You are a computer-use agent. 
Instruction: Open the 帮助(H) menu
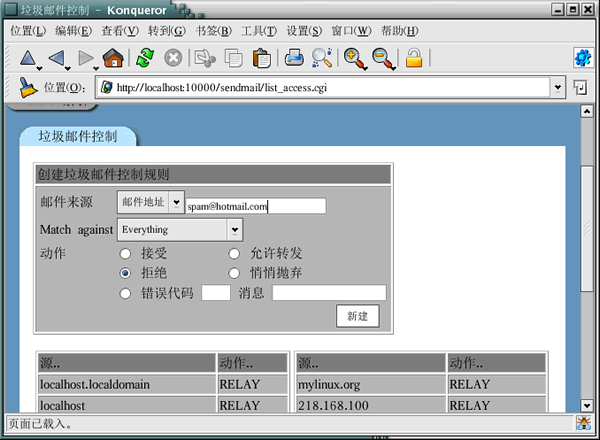[399, 31]
